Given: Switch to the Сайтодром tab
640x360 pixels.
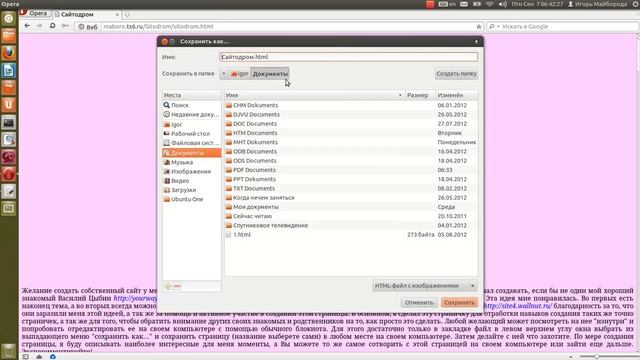Looking at the screenshot, I should 87,14.
